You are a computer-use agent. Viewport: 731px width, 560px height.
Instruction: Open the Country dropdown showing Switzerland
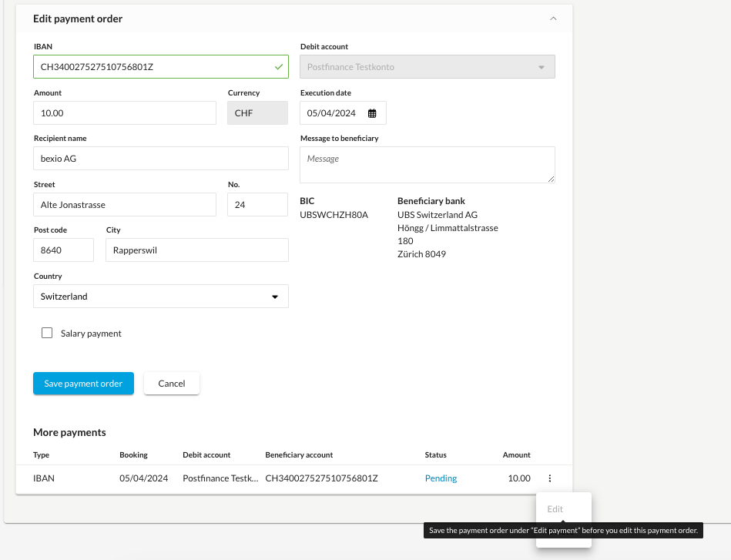(x=161, y=296)
